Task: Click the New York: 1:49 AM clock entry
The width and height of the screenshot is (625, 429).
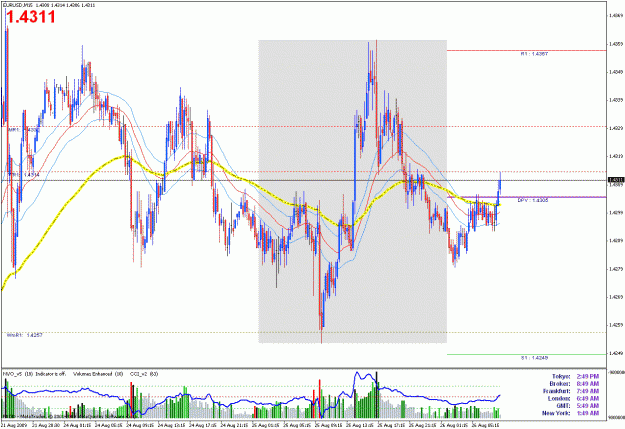Action: coord(570,413)
